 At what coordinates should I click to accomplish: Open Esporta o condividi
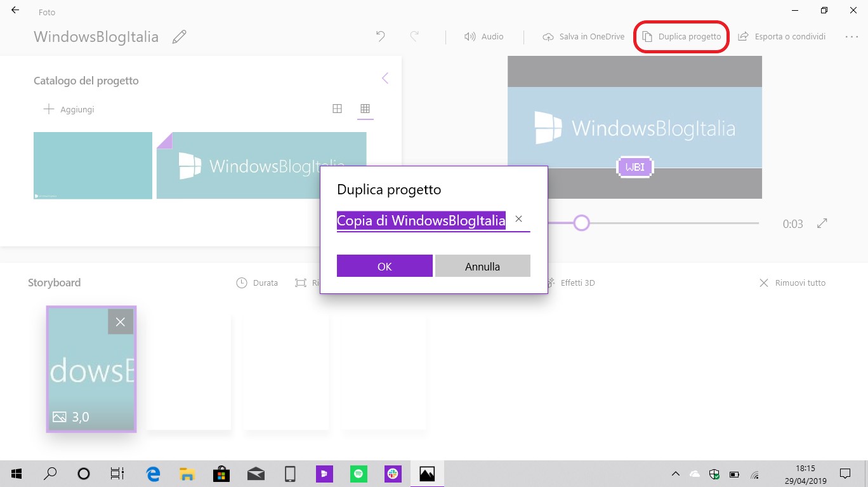[782, 37]
